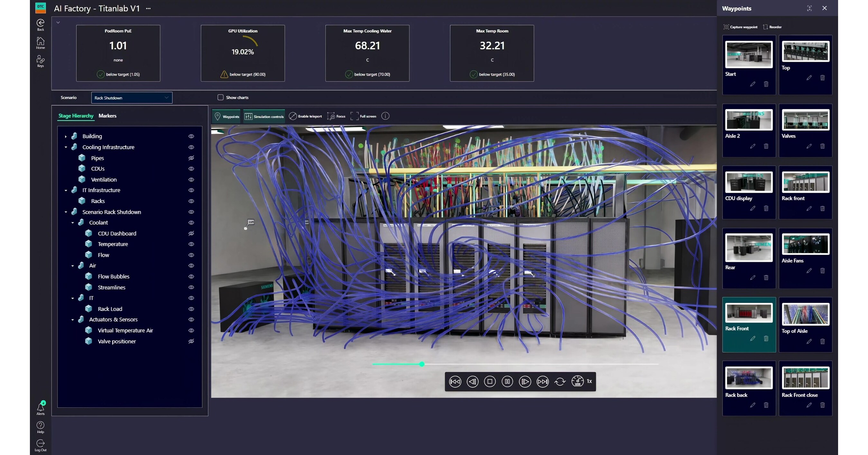The image size is (868, 455).
Task: Show the Pipes layer
Action: click(191, 158)
